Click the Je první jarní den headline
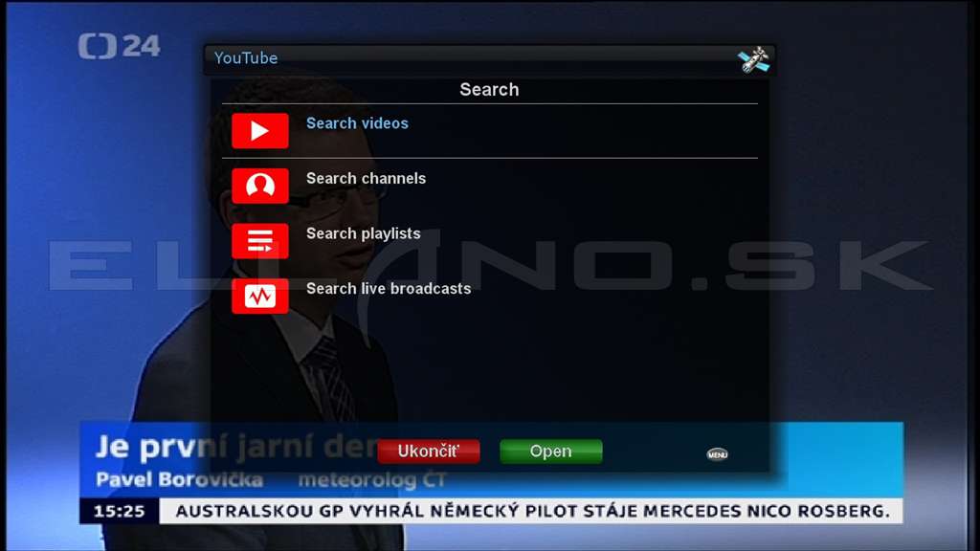The height and width of the screenshot is (551, 980). pyautogui.click(x=237, y=447)
